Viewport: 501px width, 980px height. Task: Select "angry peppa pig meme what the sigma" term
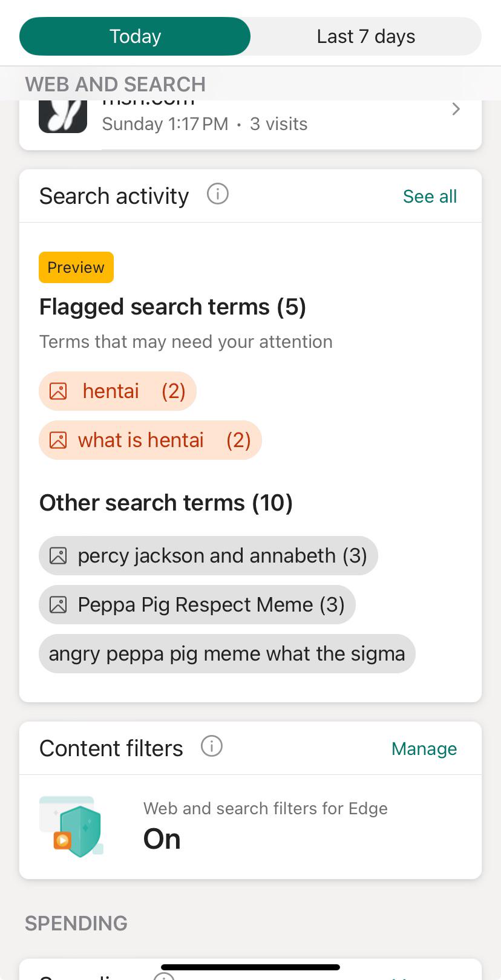[227, 654]
